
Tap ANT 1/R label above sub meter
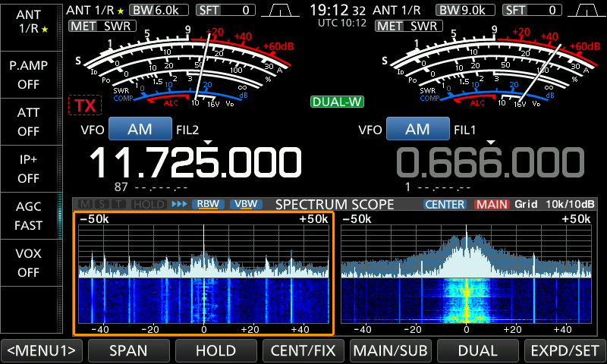[397, 11]
